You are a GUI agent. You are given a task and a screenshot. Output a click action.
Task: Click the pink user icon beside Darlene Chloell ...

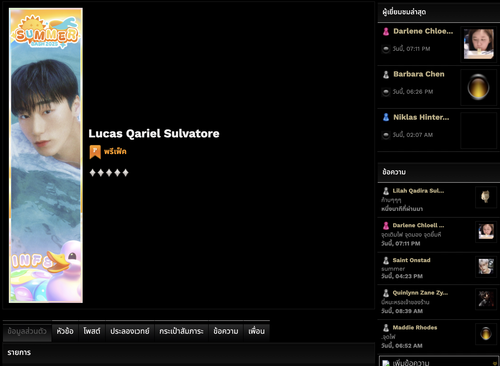click(x=386, y=226)
